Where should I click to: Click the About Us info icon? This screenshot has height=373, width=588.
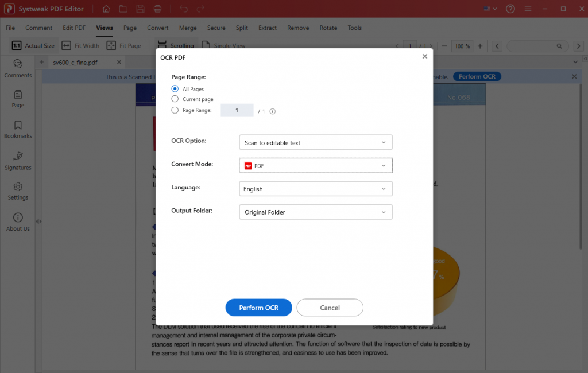coord(18,222)
